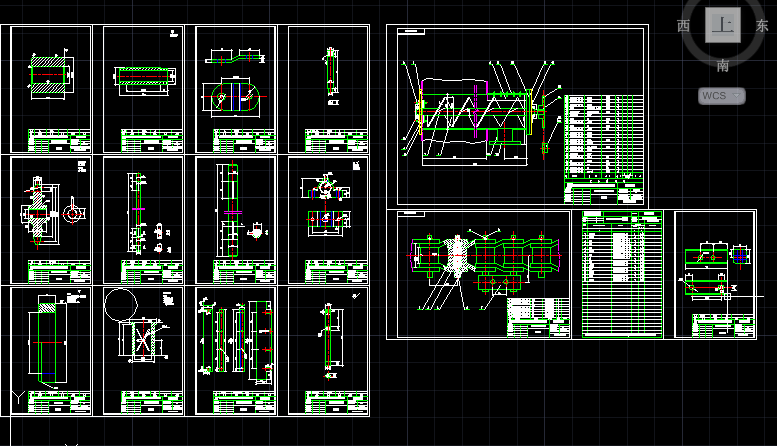Click the South 南 compass label
This screenshot has height=446, width=777.
point(722,65)
